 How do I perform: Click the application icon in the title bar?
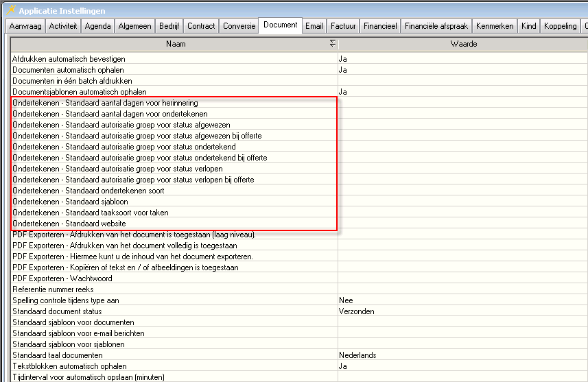[x=10, y=10]
